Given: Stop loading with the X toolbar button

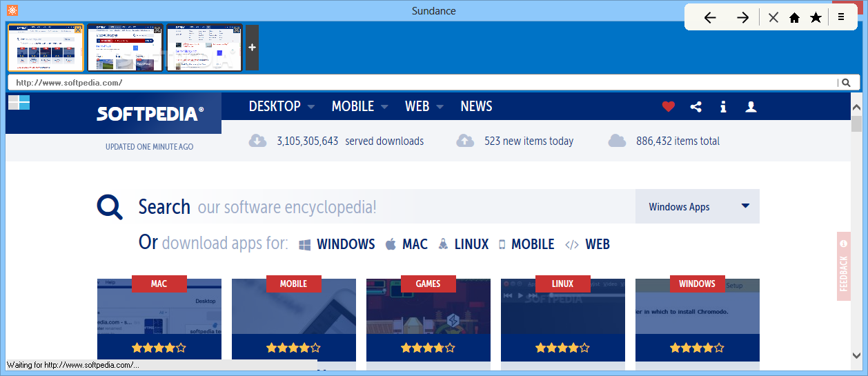Looking at the screenshot, I should (773, 18).
